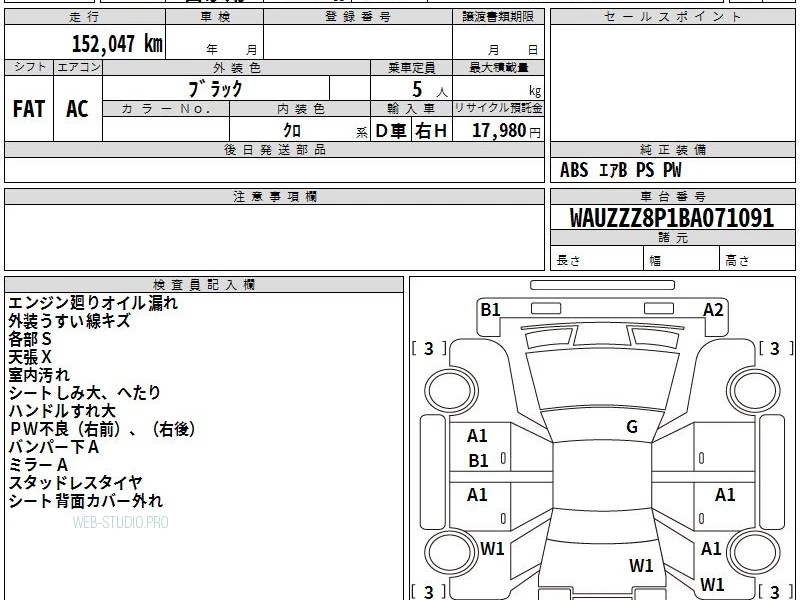Click the B1 mark beside front bumper
Image resolution: width=800 pixels, height=600 pixels.
tap(491, 310)
